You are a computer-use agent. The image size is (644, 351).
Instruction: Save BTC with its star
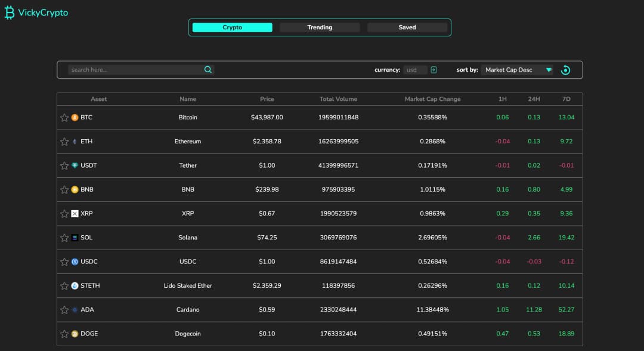coord(64,118)
